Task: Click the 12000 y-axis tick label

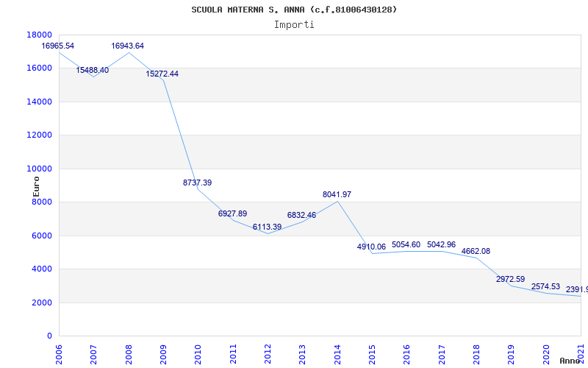Action: point(40,135)
